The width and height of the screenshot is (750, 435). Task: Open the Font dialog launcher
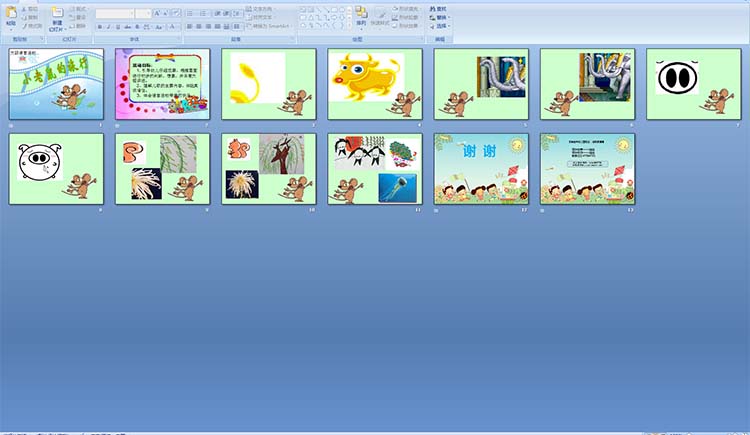pyautogui.click(x=178, y=38)
